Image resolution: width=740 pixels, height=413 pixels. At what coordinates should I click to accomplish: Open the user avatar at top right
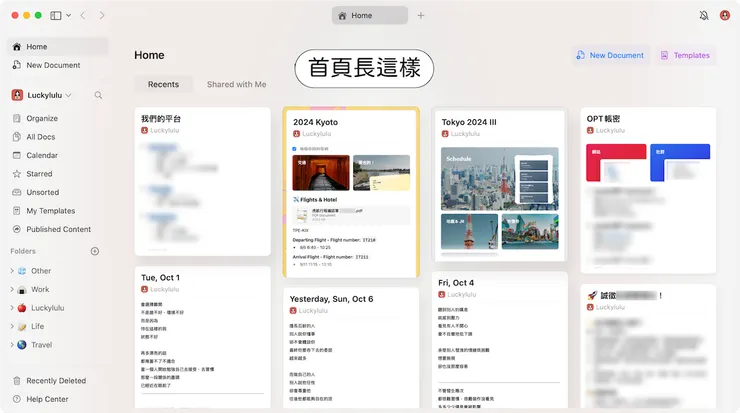pyautogui.click(x=725, y=16)
